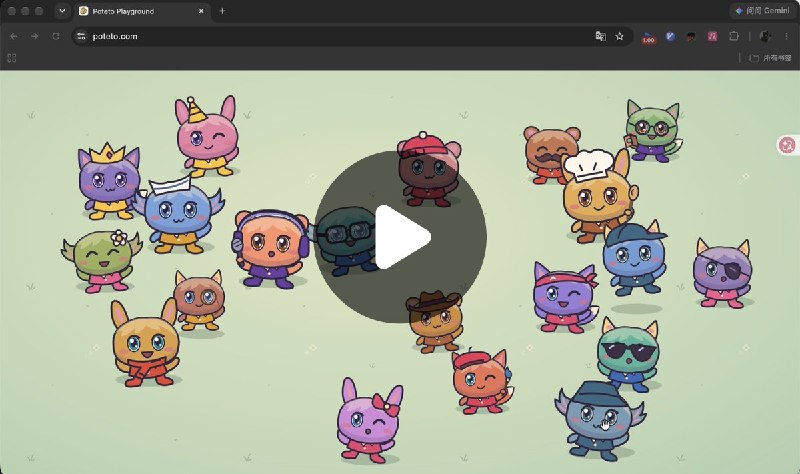Click the Gemini button in the title bar

coord(762,11)
